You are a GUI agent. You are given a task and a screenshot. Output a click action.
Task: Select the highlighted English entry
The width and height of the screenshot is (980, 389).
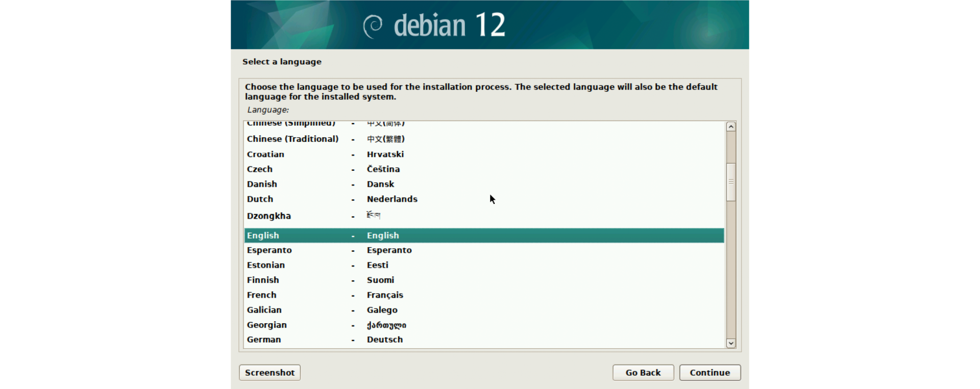pos(263,236)
